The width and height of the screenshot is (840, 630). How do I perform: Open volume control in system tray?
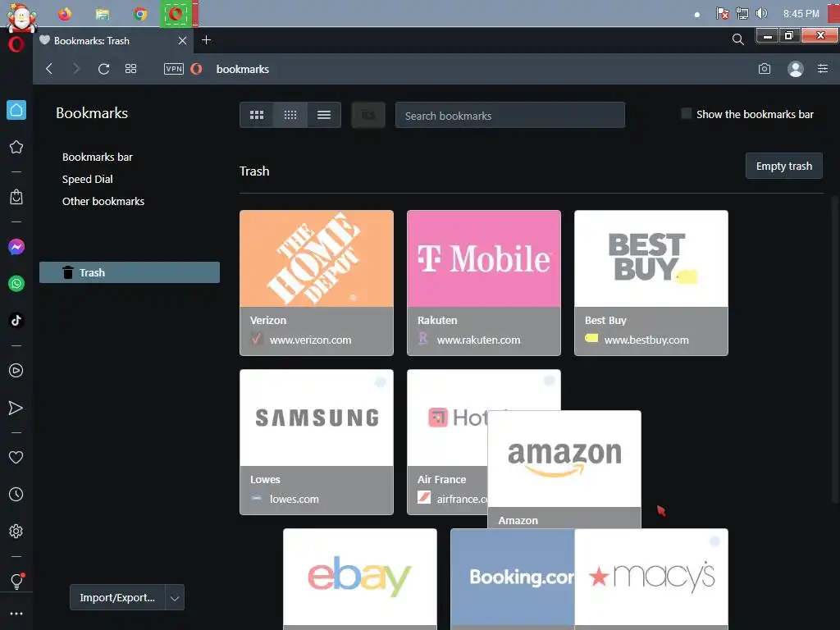tap(761, 13)
